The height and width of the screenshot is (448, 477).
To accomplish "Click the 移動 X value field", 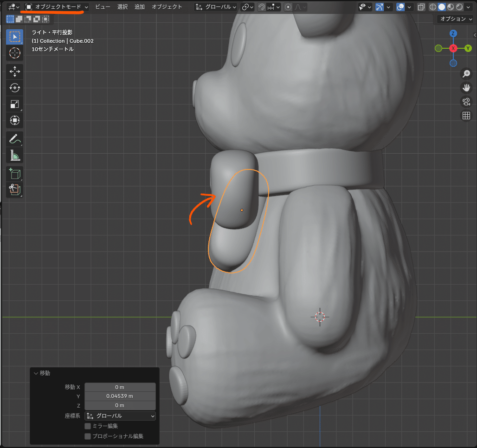I will [120, 387].
